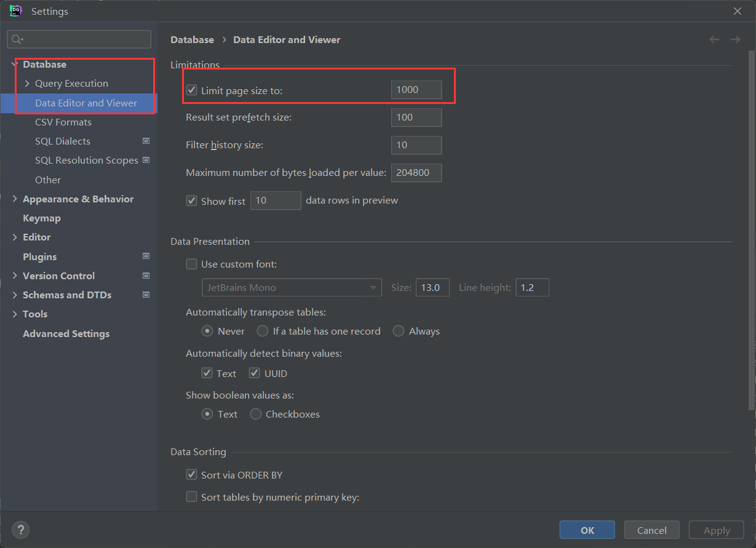756x548 pixels.
Task: Click project-level icon next to Schemas and DTDs
Action: tap(146, 295)
